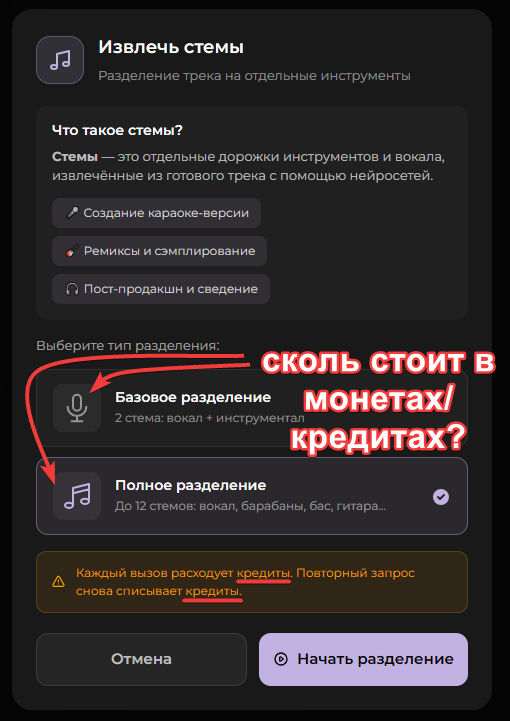Click the Пост-продакшн и сведение chip
The height and width of the screenshot is (721, 510).
pyautogui.click(x=161, y=289)
